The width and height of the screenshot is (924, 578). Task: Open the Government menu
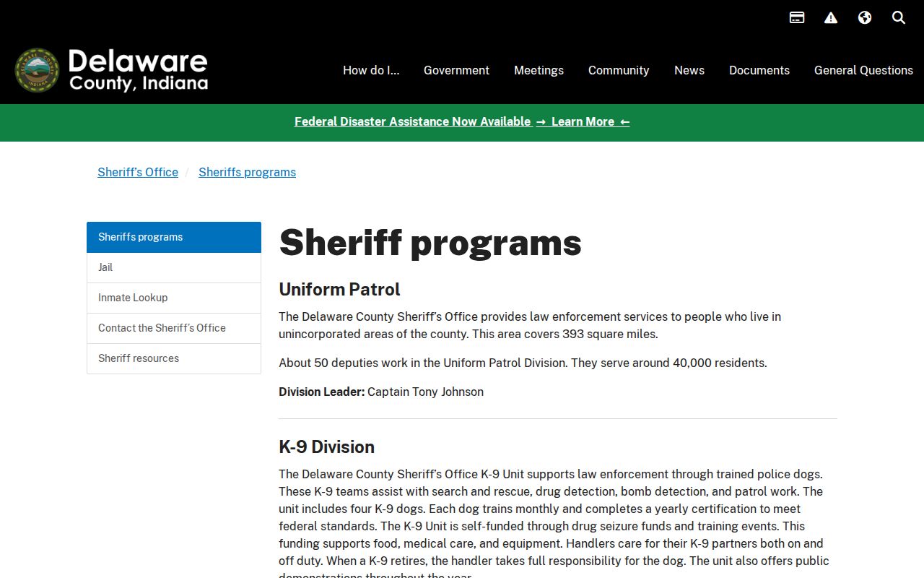pyautogui.click(x=456, y=70)
